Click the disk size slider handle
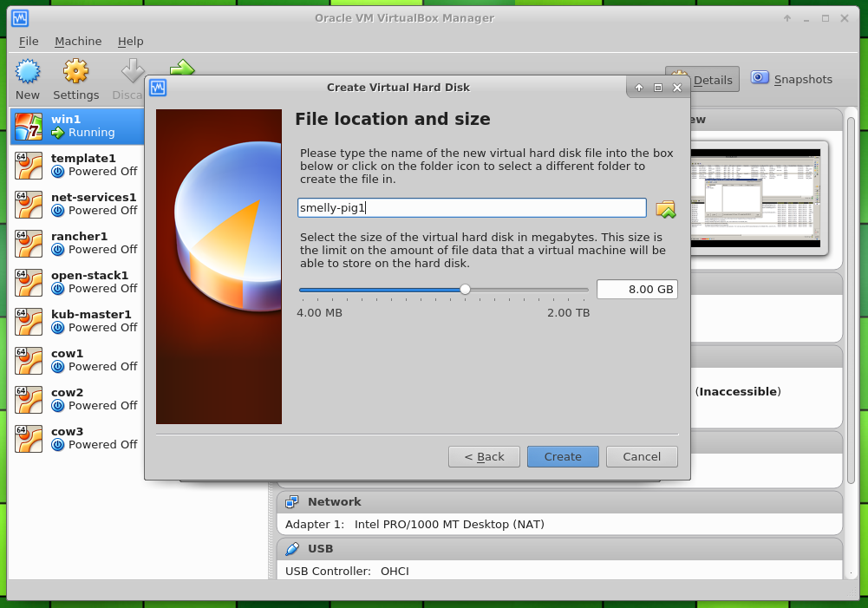Viewport: 868px width, 608px height. [x=465, y=290]
